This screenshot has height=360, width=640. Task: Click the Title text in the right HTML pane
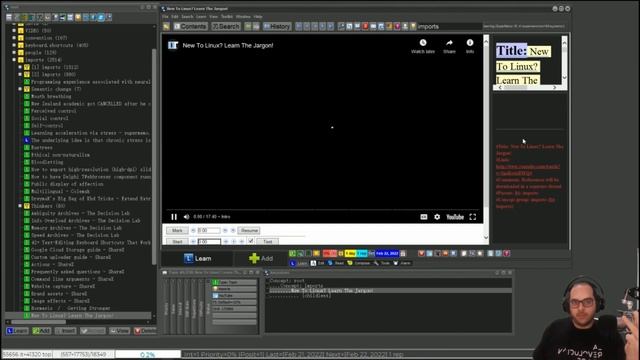click(x=511, y=51)
